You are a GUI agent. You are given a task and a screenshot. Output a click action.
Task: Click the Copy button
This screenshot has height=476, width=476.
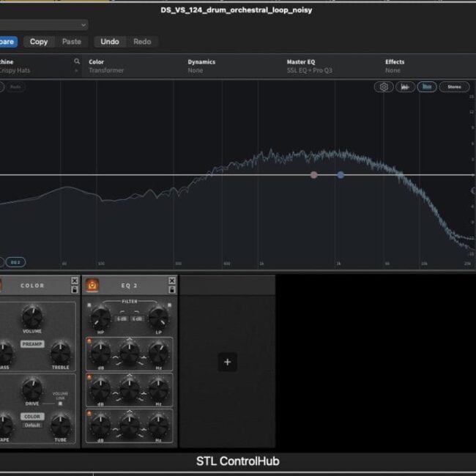[39, 42]
